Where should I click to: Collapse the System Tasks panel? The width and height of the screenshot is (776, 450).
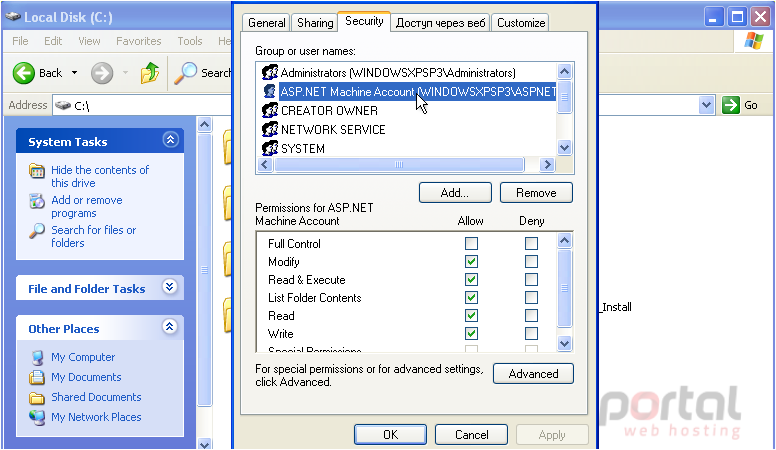170,140
